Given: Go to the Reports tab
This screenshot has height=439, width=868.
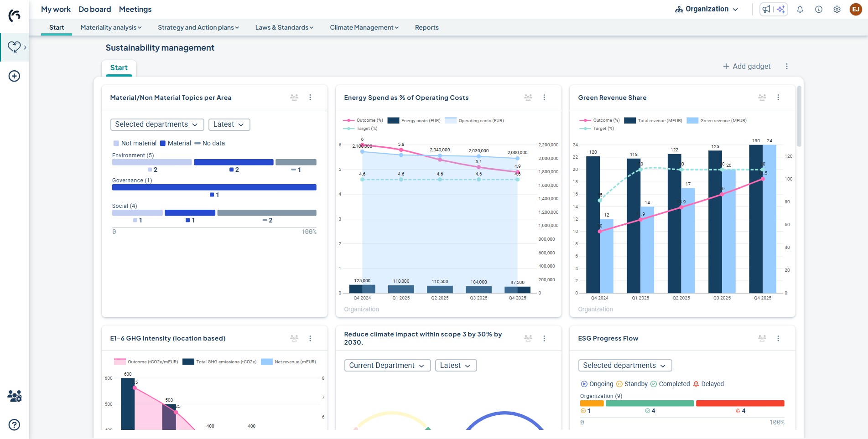Looking at the screenshot, I should tap(426, 28).
